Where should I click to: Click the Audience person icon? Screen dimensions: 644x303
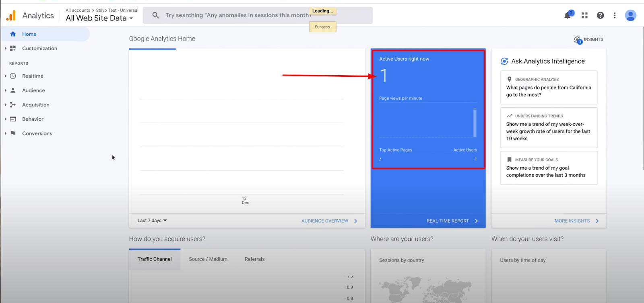(13, 90)
